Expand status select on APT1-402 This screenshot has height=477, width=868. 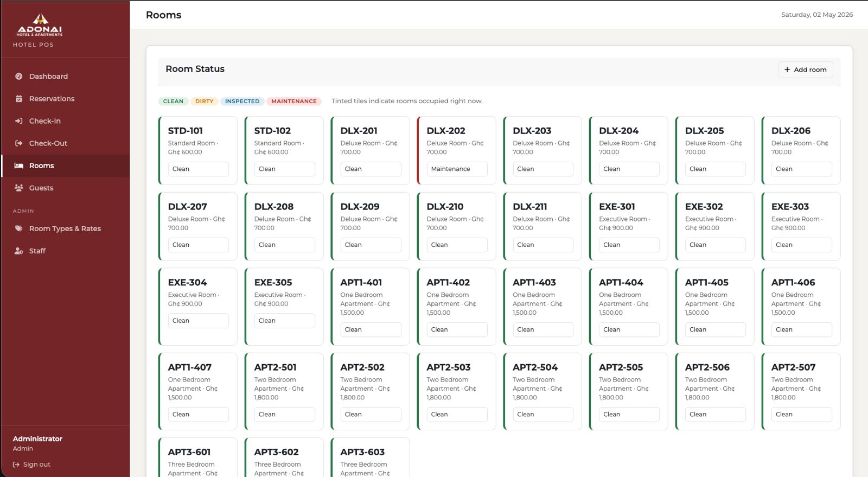pyautogui.click(x=457, y=329)
